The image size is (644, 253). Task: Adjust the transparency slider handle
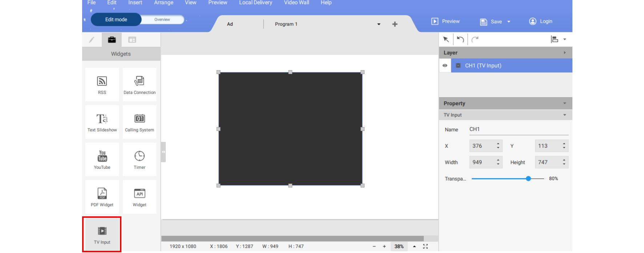coord(528,179)
